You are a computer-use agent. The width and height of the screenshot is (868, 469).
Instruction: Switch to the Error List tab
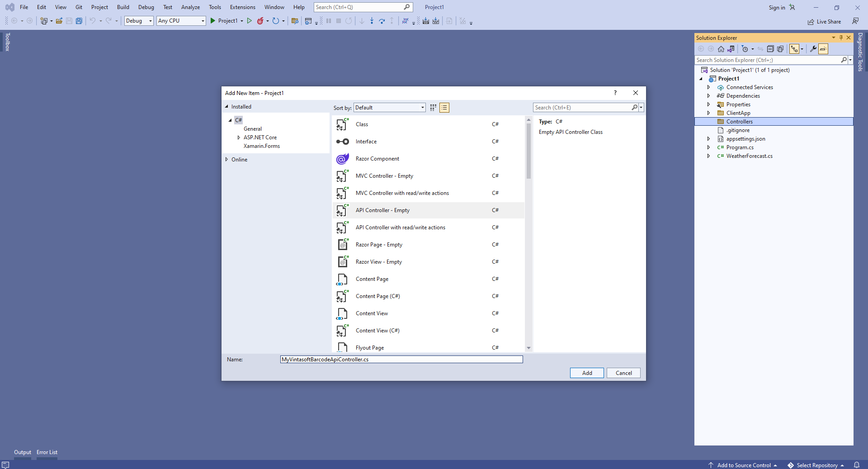point(47,452)
